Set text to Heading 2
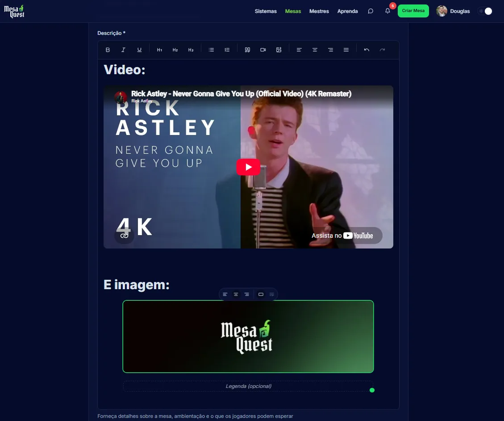 [x=175, y=50]
